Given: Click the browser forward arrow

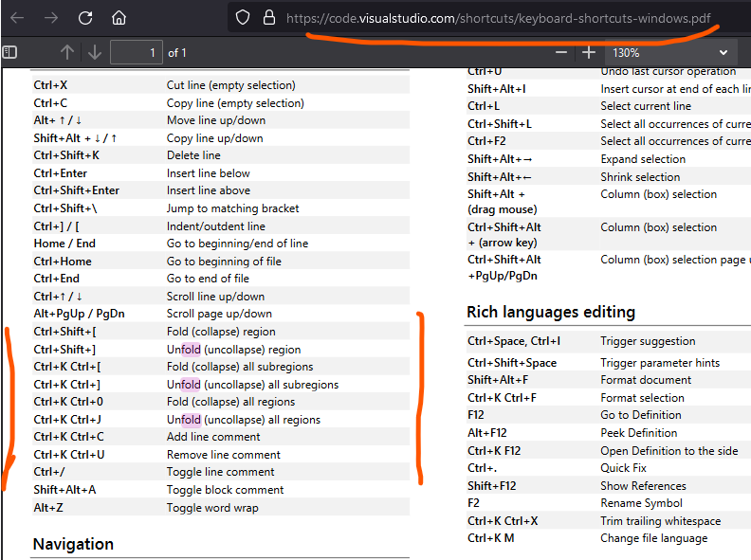Looking at the screenshot, I should [51, 18].
